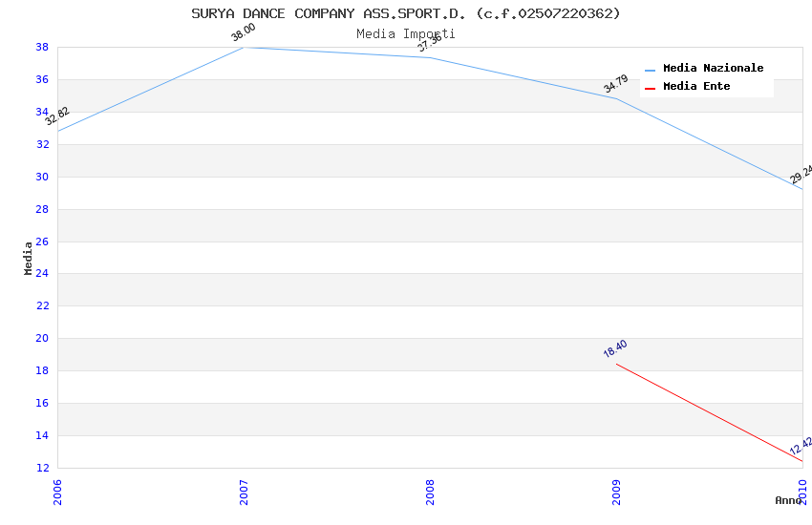Viewport: 812px width, 525px height.
Task: Click the 24 y-axis tick label
Action: pyautogui.click(x=42, y=273)
